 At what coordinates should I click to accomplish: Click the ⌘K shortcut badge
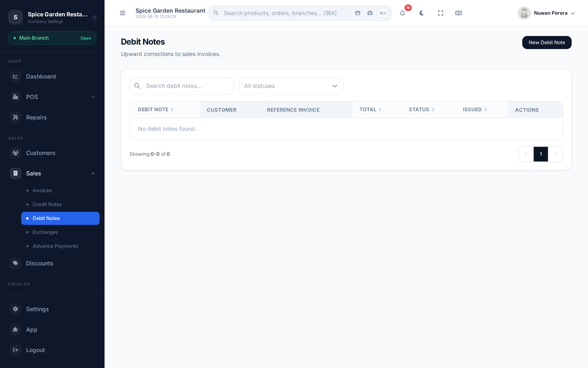pos(383,13)
